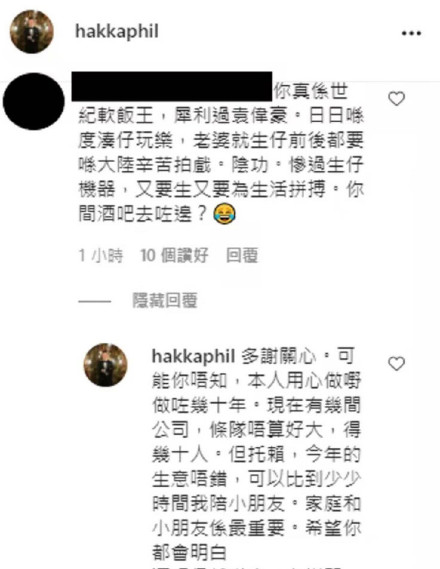Collapse replies via 隱藏回覆

point(165,301)
